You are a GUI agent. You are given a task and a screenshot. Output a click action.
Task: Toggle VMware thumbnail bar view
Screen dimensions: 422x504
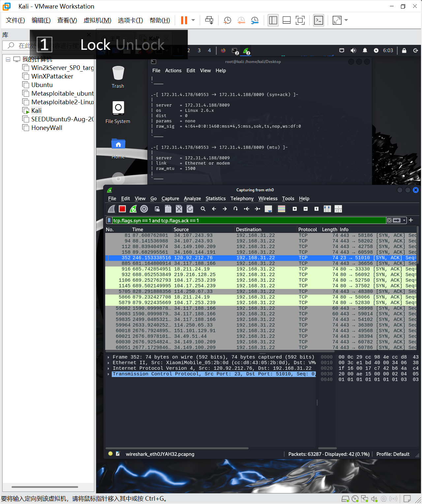tap(287, 20)
